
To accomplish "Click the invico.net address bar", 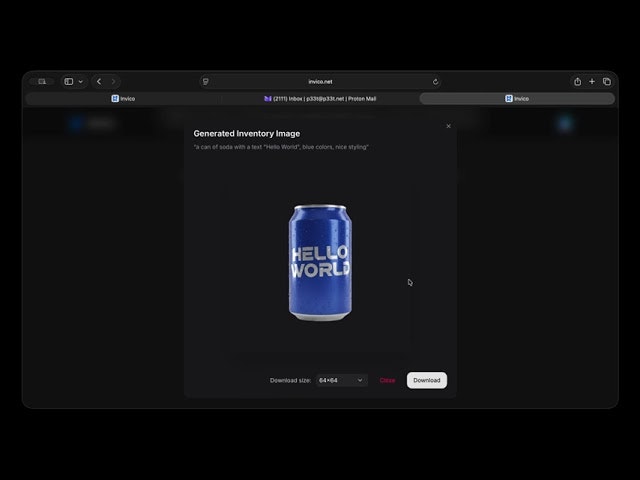I will [x=320, y=82].
